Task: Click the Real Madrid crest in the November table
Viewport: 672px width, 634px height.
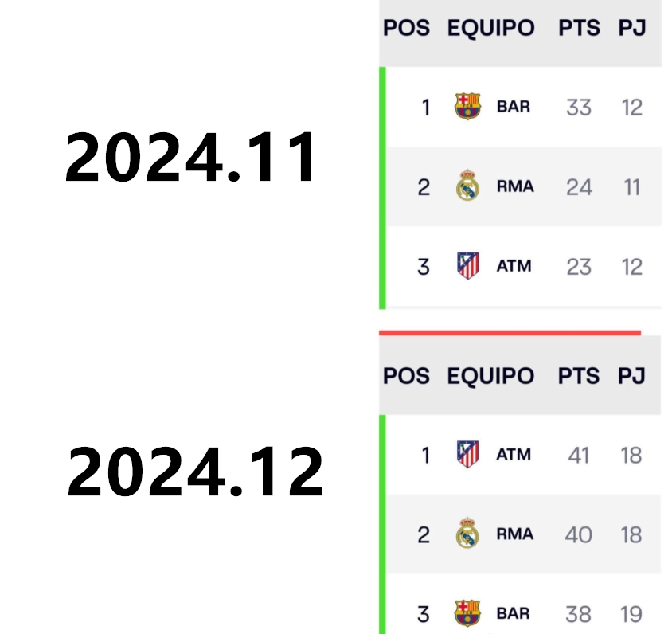Action: point(467,186)
